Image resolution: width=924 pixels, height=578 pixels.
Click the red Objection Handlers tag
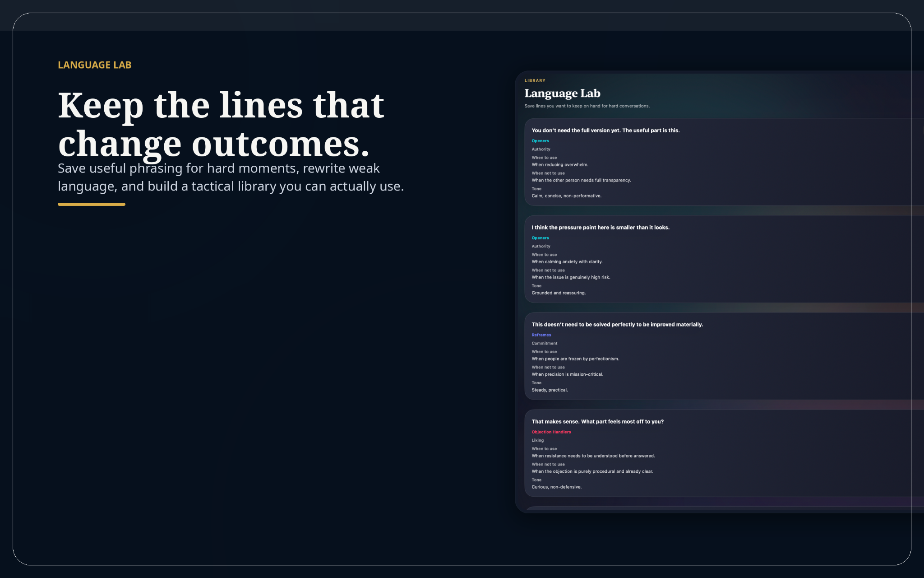click(x=551, y=432)
